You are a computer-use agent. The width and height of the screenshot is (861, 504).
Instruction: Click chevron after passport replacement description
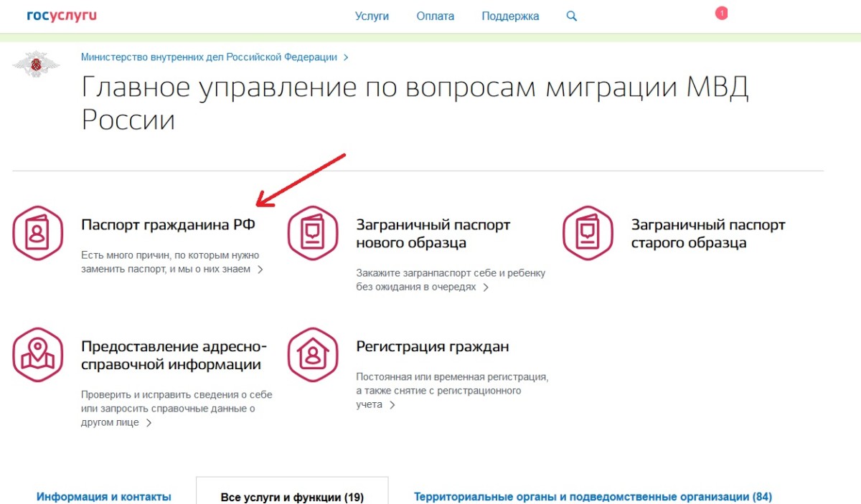(260, 270)
